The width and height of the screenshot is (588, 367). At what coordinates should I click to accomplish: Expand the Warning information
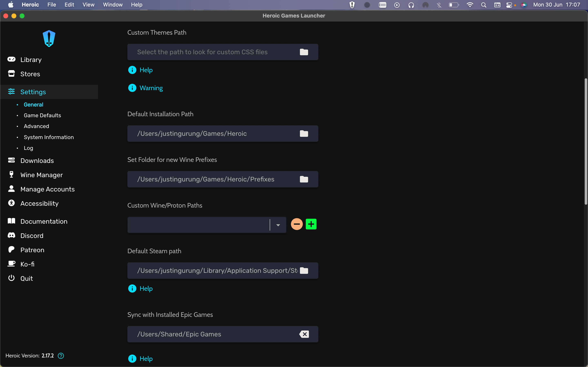coord(145,88)
